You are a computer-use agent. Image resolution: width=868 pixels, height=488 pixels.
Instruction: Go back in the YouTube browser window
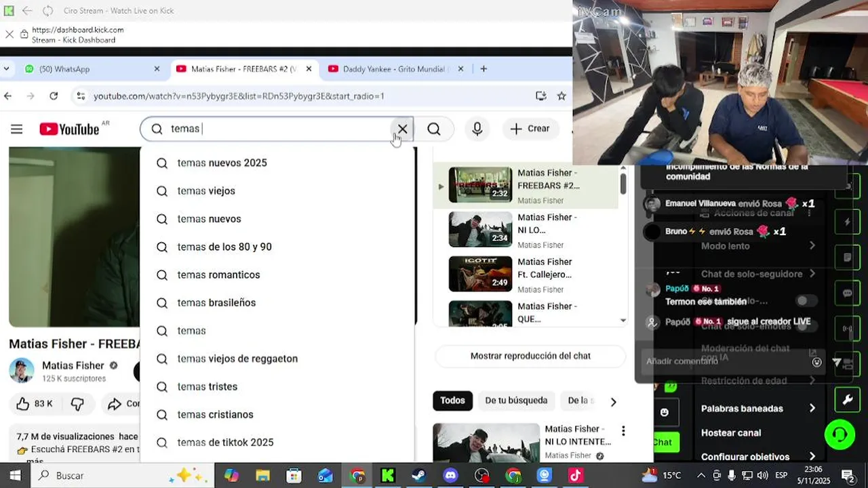7,96
